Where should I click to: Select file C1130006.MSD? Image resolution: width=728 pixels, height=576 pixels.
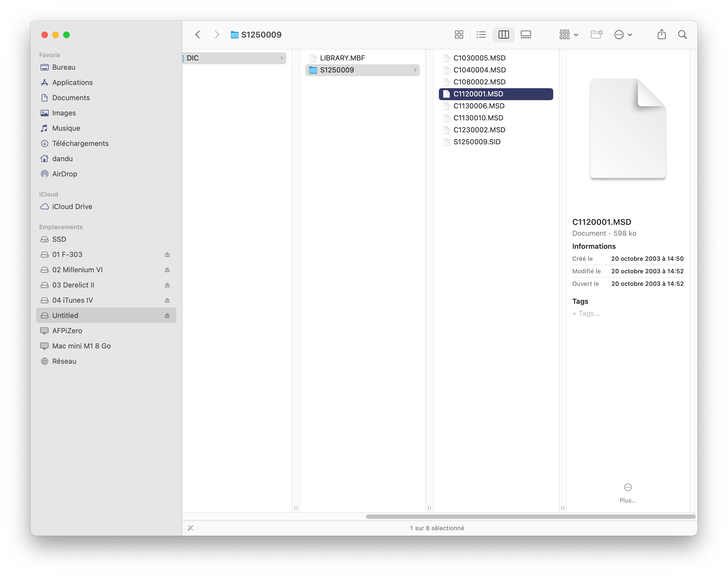point(496,106)
